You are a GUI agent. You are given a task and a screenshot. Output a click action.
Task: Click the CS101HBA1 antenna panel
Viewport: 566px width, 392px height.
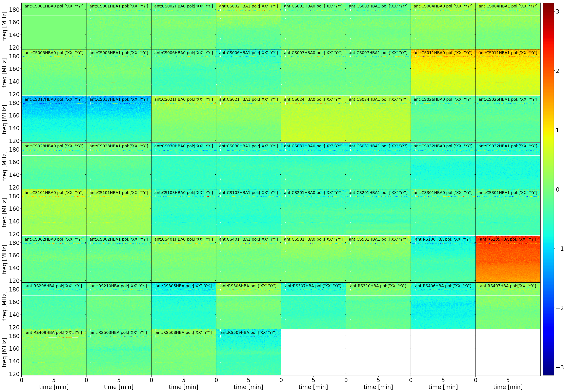pos(119,212)
